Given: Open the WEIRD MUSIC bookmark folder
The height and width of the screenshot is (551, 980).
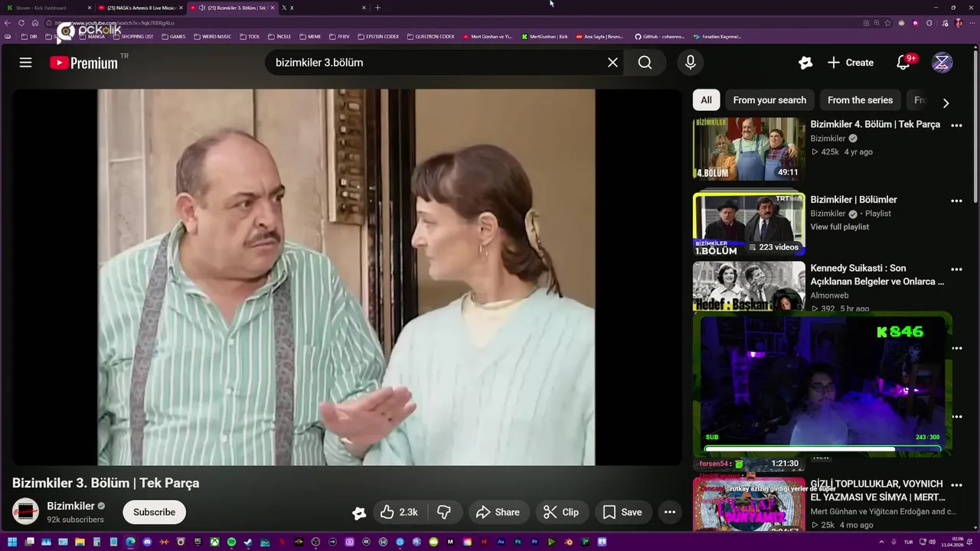Looking at the screenshot, I should point(212,36).
